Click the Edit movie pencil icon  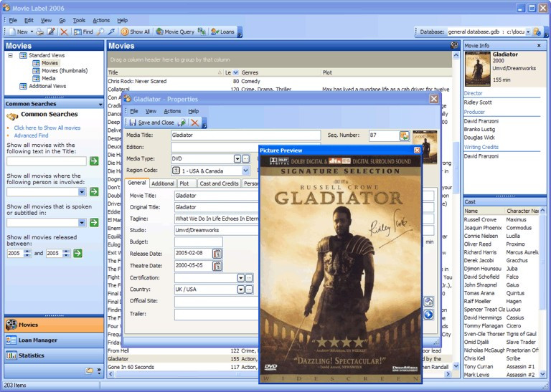(51, 32)
